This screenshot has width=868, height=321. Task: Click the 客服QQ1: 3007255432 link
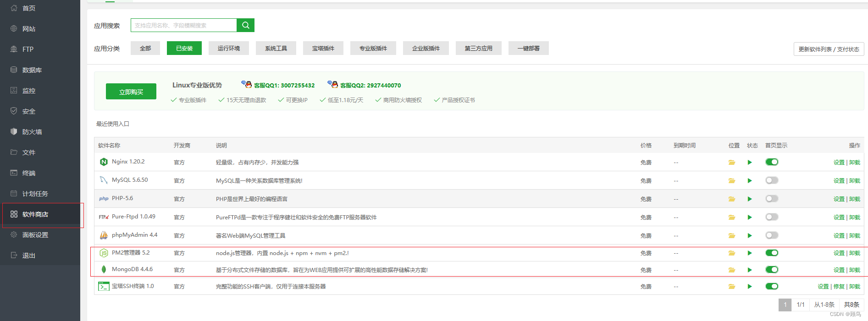click(x=284, y=86)
